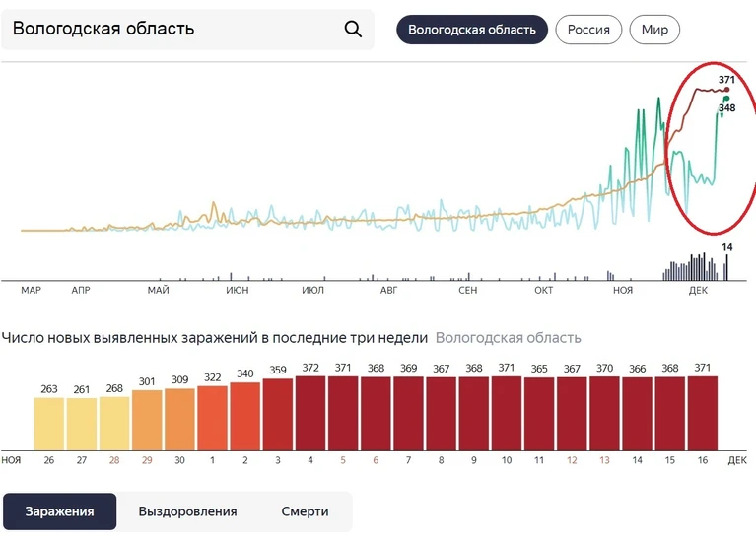Screen dimensions: 756x543
Task: Open the Заражения tab
Action: [x=60, y=511]
